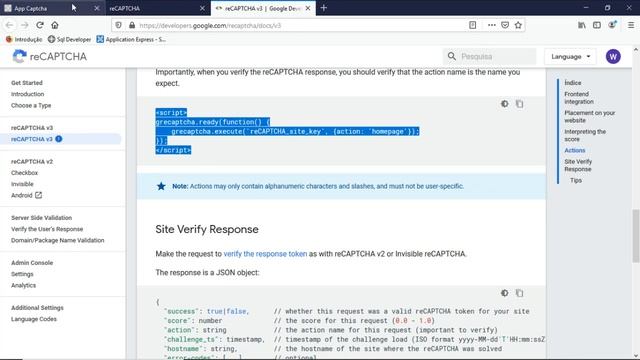Bookmark this page with star
Viewport: 640px width, 360px height.
(518, 25)
